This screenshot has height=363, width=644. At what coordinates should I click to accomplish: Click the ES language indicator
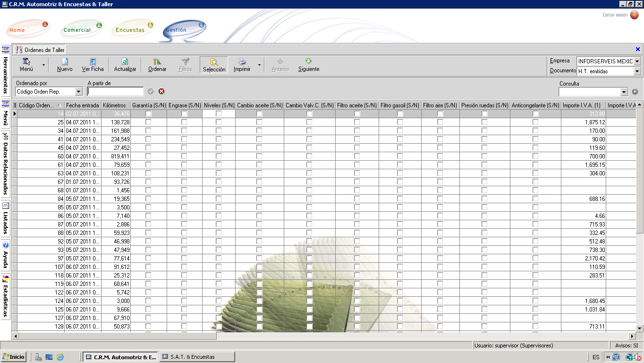point(596,357)
